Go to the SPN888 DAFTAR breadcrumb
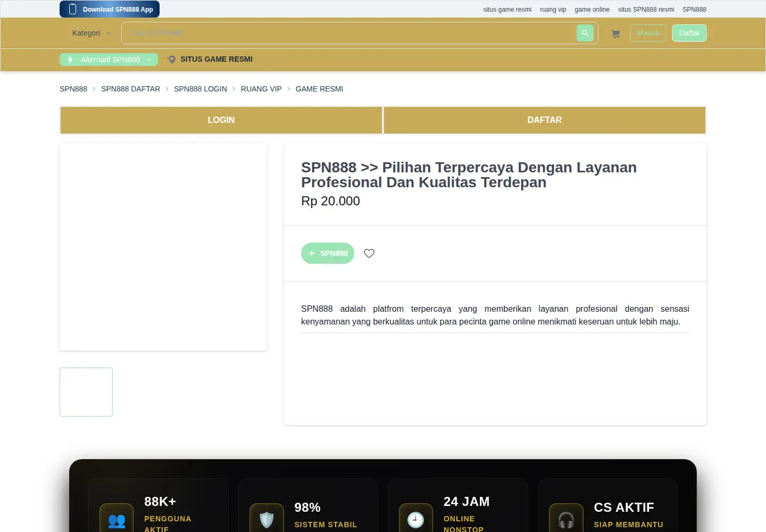The height and width of the screenshot is (532, 766). pyautogui.click(x=130, y=89)
